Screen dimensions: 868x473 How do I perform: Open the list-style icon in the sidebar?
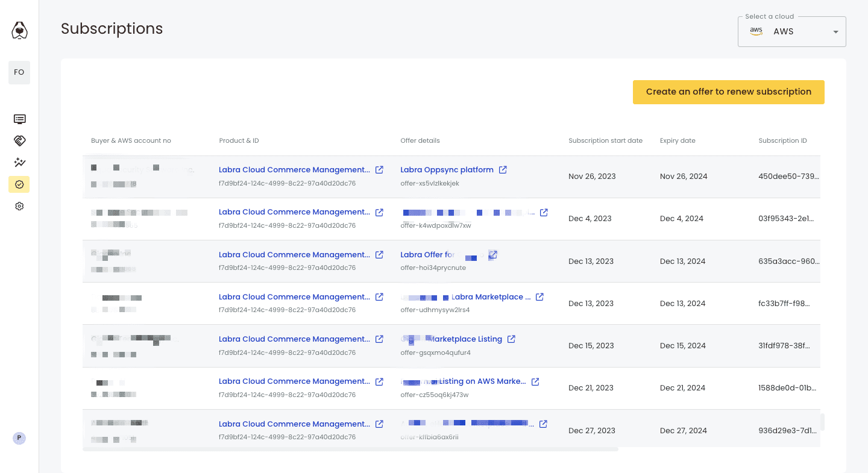tap(19, 119)
